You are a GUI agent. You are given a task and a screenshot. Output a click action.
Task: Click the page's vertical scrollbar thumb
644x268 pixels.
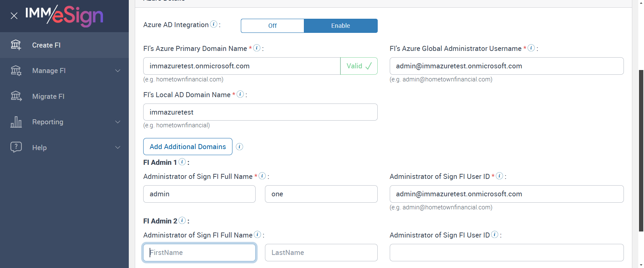(641, 151)
